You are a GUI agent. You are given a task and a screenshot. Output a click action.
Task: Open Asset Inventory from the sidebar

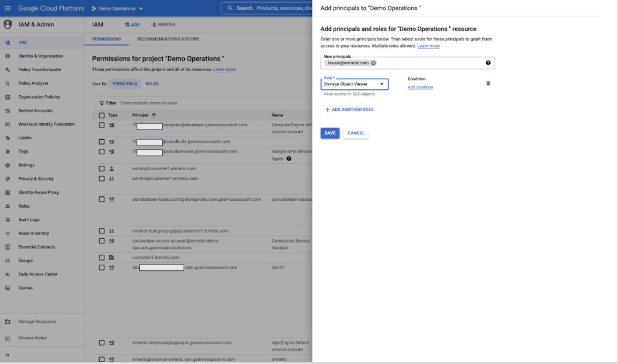pyautogui.click(x=33, y=233)
